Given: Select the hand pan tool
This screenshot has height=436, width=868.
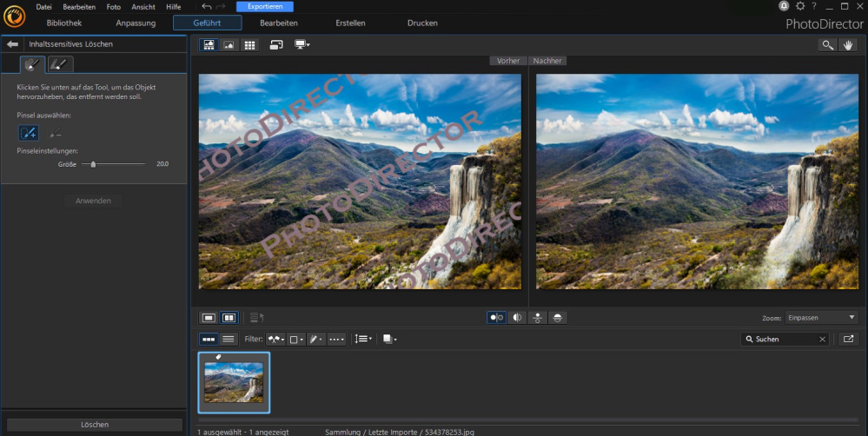Looking at the screenshot, I should click(x=848, y=44).
